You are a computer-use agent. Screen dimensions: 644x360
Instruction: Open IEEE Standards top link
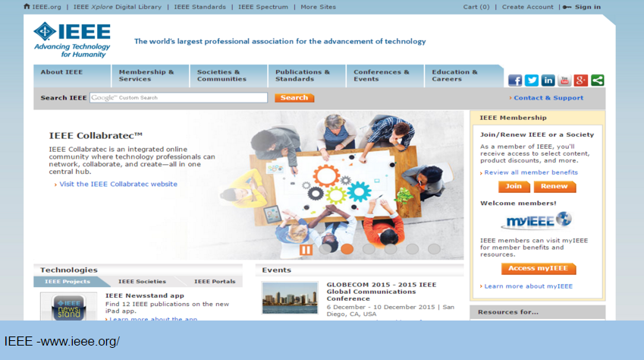pos(200,7)
